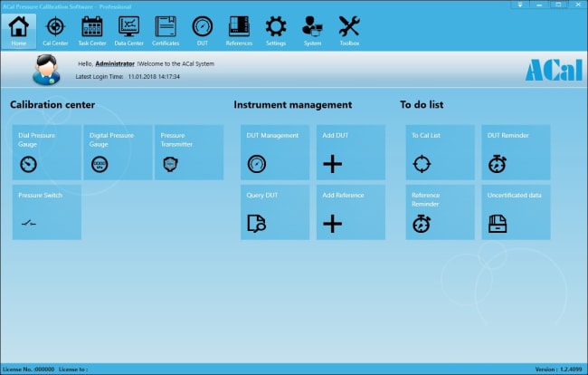Open the Pressure Switch tile
This screenshot has width=588, height=375.
tap(46, 212)
